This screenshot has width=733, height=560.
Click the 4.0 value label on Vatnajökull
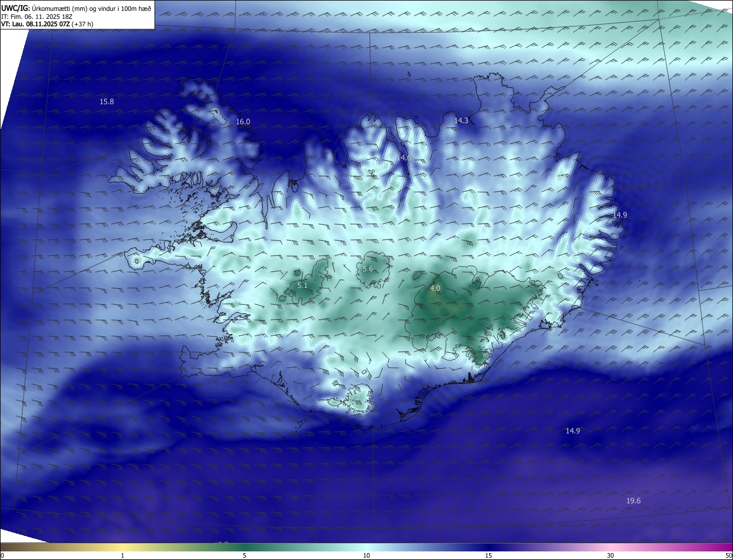click(x=435, y=288)
